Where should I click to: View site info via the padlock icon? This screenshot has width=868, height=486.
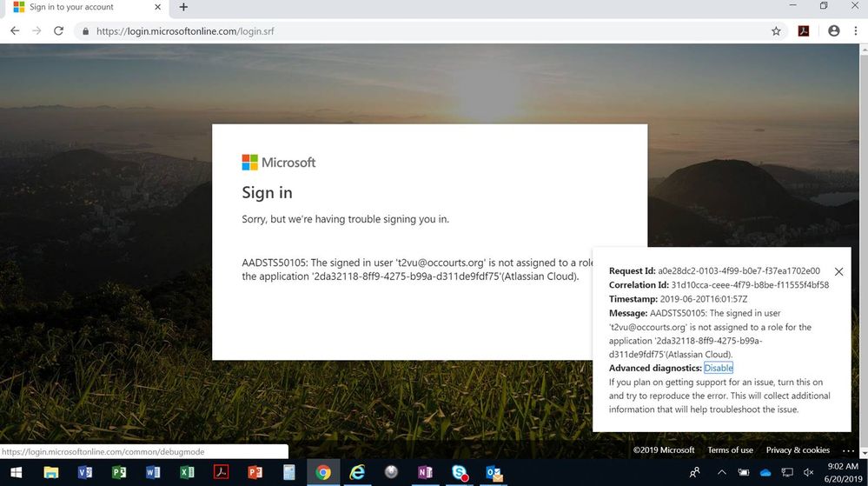[x=85, y=31]
